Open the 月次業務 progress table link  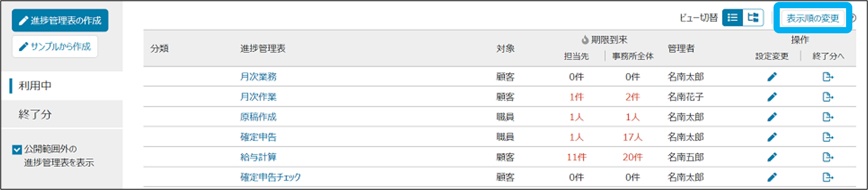(x=258, y=77)
